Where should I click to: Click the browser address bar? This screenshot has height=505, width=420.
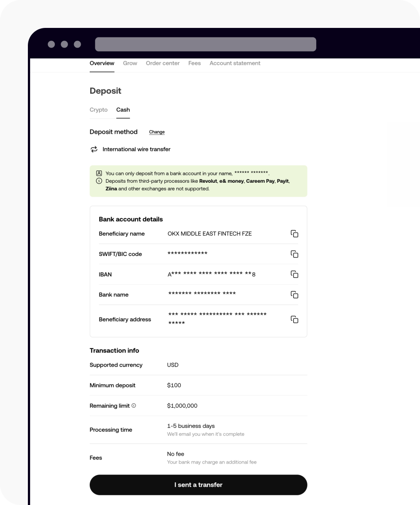point(205,44)
